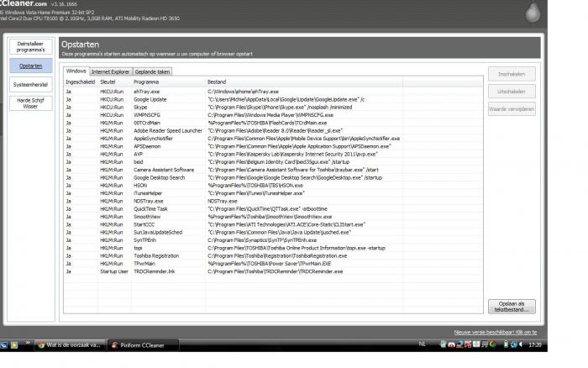This screenshot has height=368, width=588.
Task: Select the iTunesHelper startup entry
Action: [x=273, y=193]
